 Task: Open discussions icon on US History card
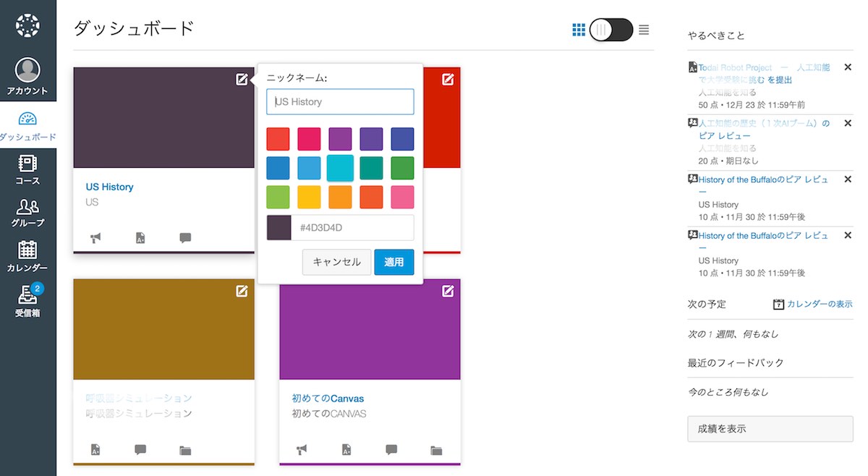click(185, 238)
